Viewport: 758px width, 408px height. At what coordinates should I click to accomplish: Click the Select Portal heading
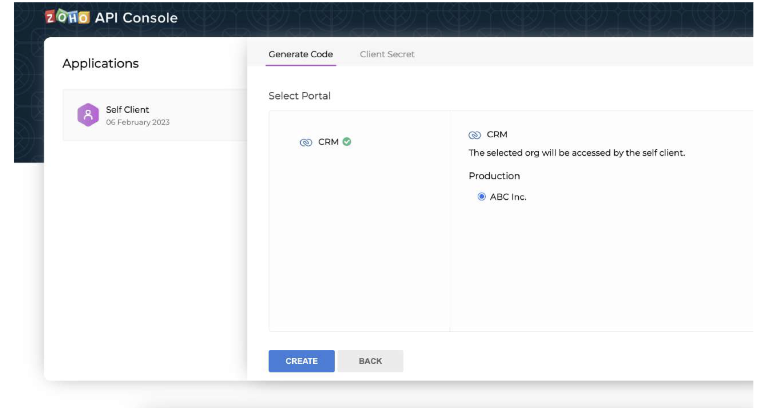pyautogui.click(x=299, y=96)
